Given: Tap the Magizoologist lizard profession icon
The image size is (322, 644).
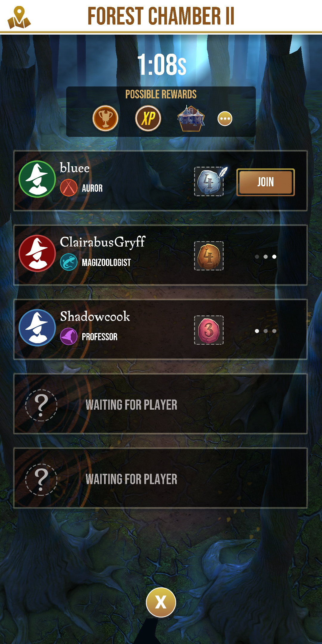Looking at the screenshot, I should pyautogui.click(x=69, y=262).
